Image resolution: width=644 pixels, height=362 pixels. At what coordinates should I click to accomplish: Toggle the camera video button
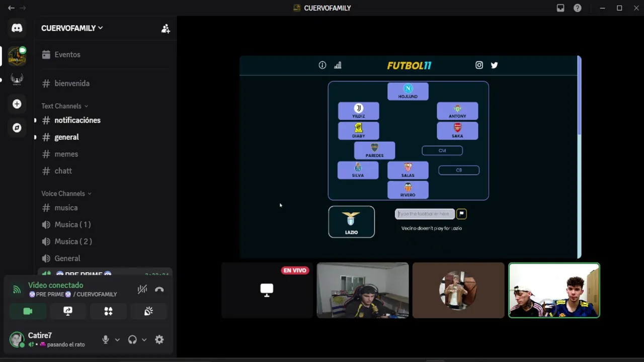28,311
